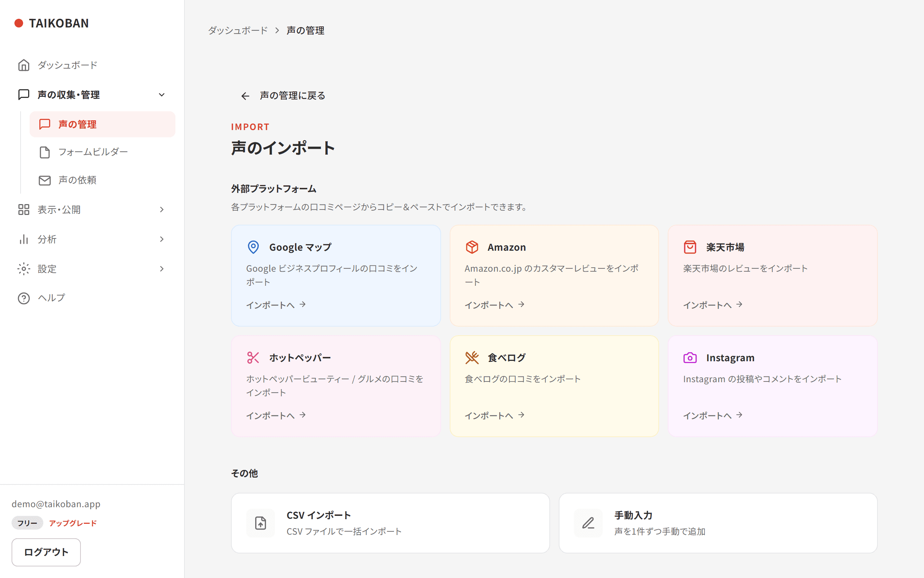Click the Instagram card title text

pyautogui.click(x=730, y=358)
